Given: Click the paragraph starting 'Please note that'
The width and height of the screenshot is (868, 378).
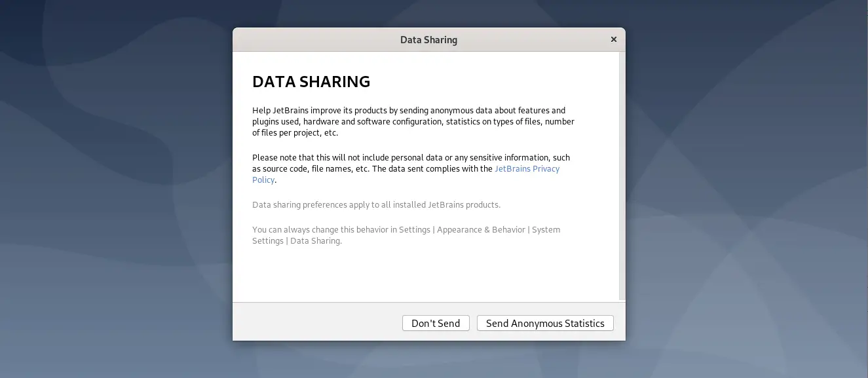Looking at the screenshot, I should (x=411, y=168).
